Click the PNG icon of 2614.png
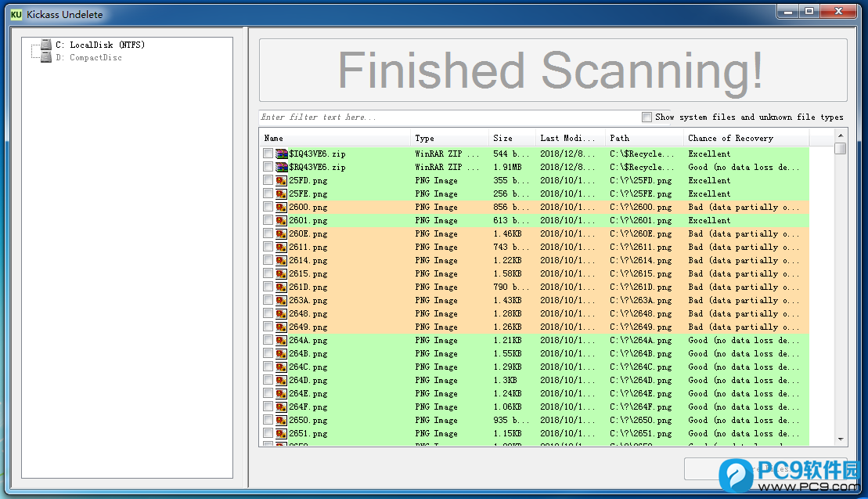 pyautogui.click(x=282, y=260)
